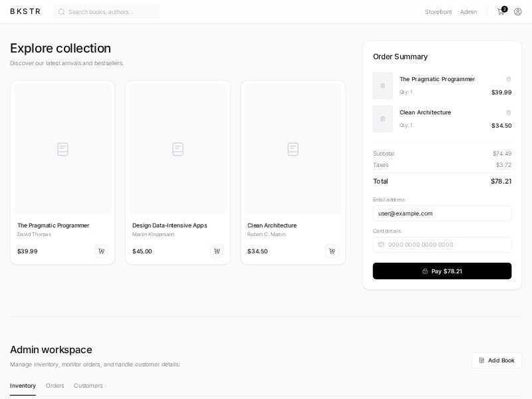The height and width of the screenshot is (399, 532).
Task: Click the email address field
Action: (442, 213)
